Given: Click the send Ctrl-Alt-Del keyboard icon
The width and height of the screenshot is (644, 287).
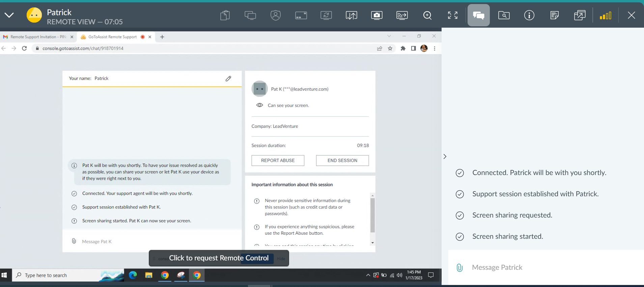Looking at the screenshot, I should pos(301,15).
